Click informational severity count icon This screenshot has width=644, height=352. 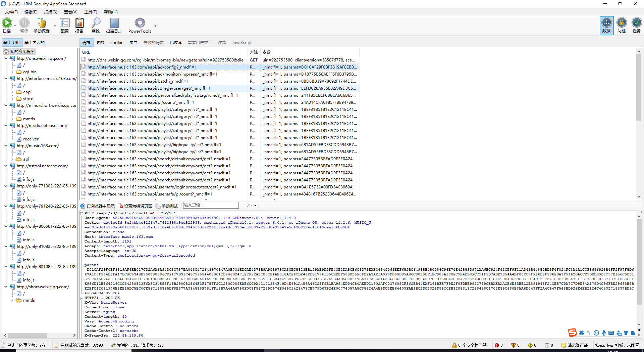547,345
